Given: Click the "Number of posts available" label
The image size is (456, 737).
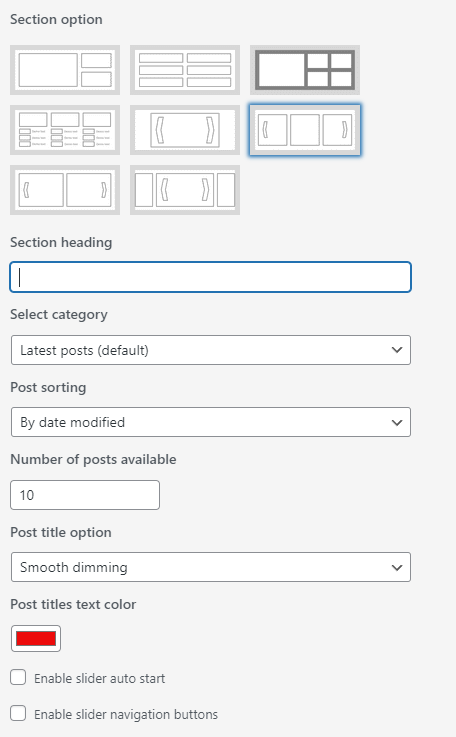Looking at the screenshot, I should coord(94,459).
